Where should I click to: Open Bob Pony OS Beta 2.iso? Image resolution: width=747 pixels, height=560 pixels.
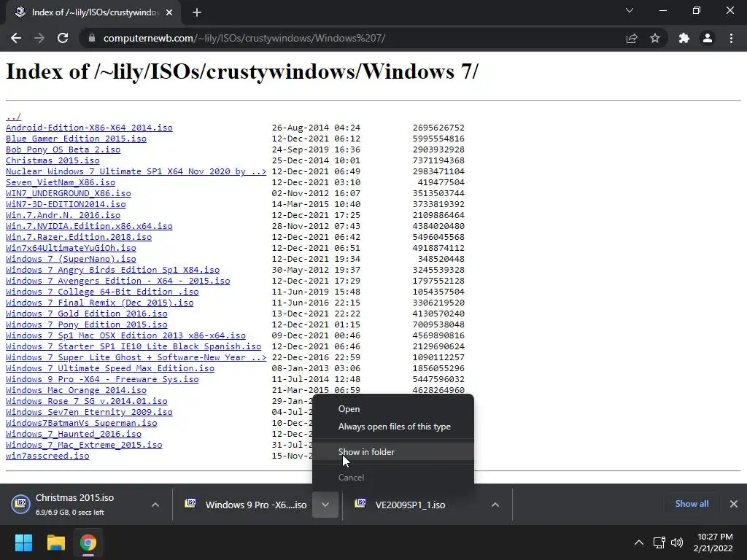(63, 149)
